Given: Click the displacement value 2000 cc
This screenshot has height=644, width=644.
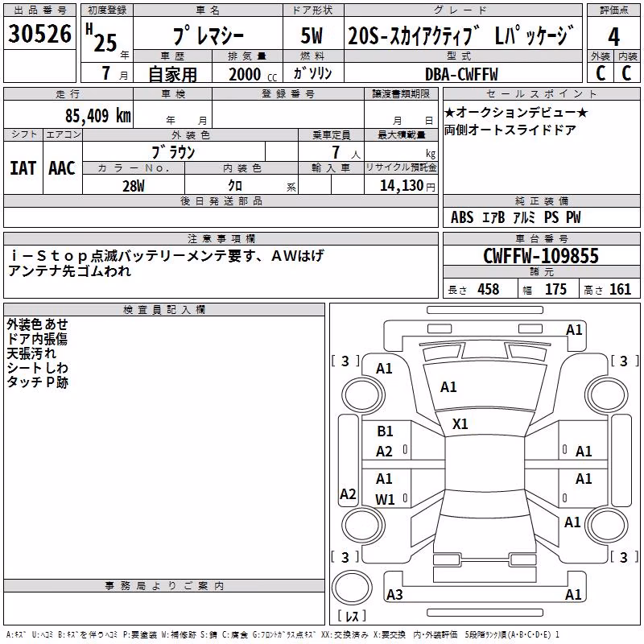Looking at the screenshot, I should point(253,74).
